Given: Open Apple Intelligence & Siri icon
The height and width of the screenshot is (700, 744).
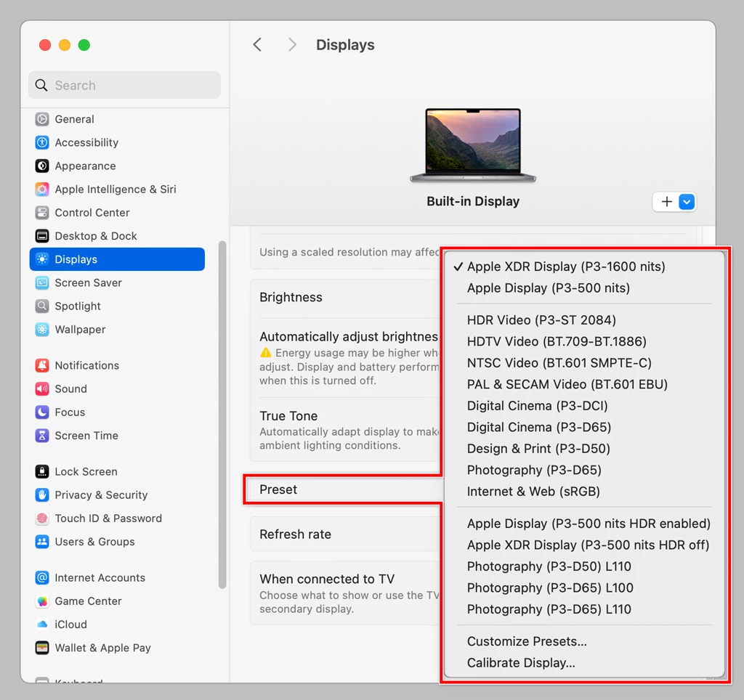Looking at the screenshot, I should pos(42,190).
